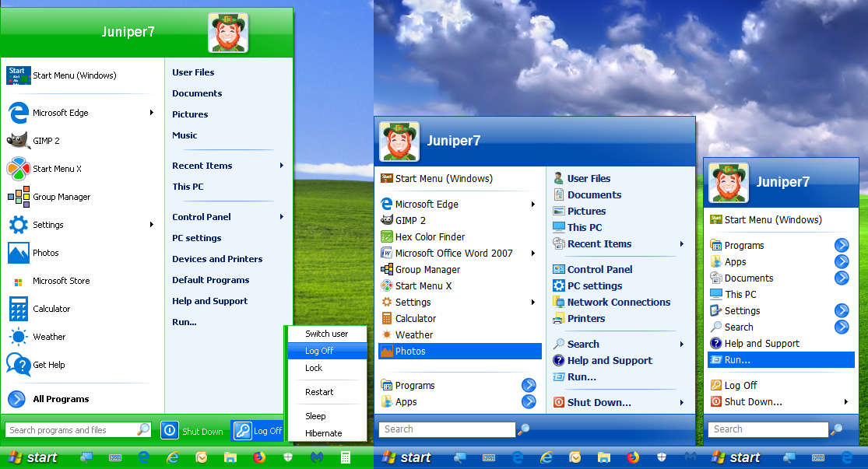Click Log Off button at green menu bottom
The width and height of the screenshot is (868, 469).
tap(258, 430)
